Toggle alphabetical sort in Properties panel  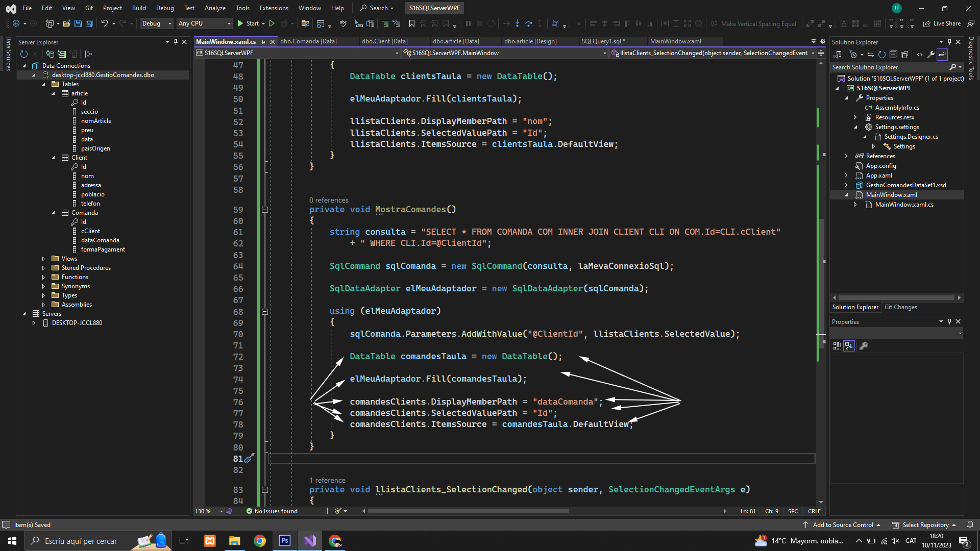click(849, 346)
